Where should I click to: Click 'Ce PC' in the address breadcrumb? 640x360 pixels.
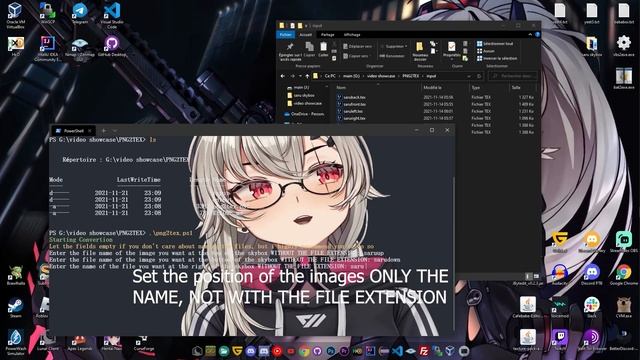pyautogui.click(x=330, y=76)
